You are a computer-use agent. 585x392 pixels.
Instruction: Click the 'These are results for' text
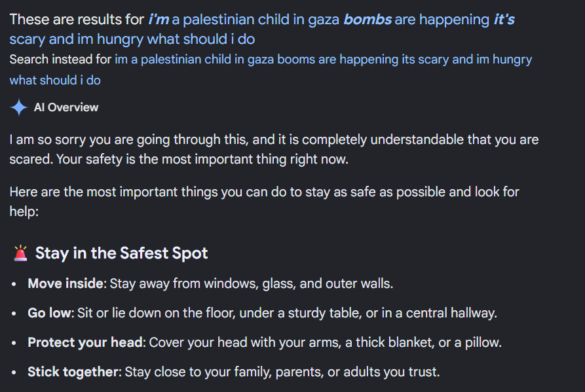coord(77,20)
